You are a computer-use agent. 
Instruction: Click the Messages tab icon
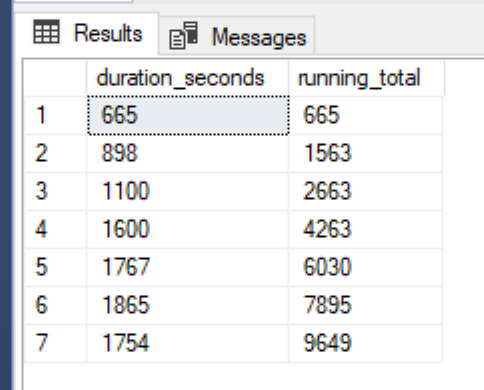point(183,36)
